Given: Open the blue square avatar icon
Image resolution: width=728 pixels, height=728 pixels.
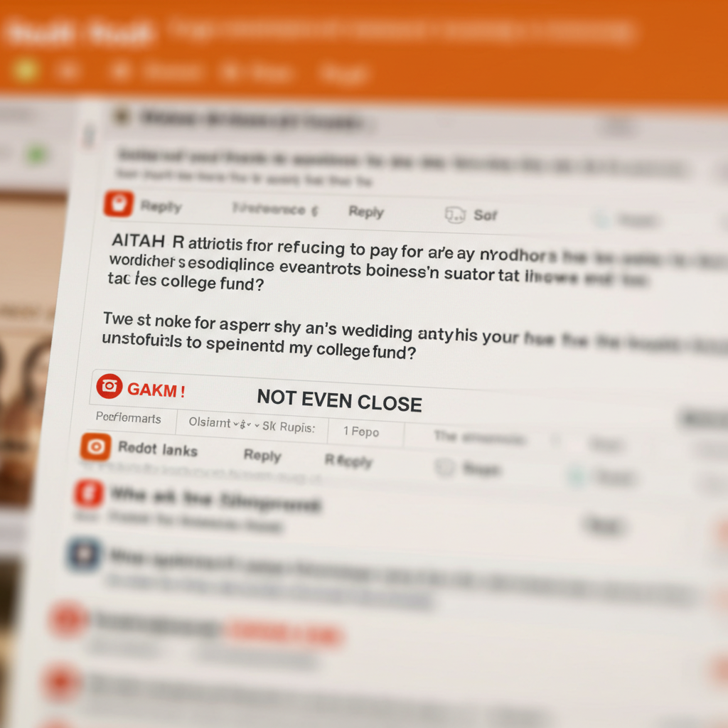Looking at the screenshot, I should 84,555.
